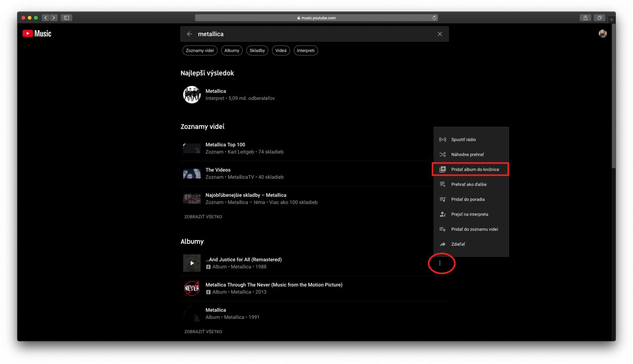Screen dimensions: 633x364
Task: Open the user account avatar
Action: 602,34
